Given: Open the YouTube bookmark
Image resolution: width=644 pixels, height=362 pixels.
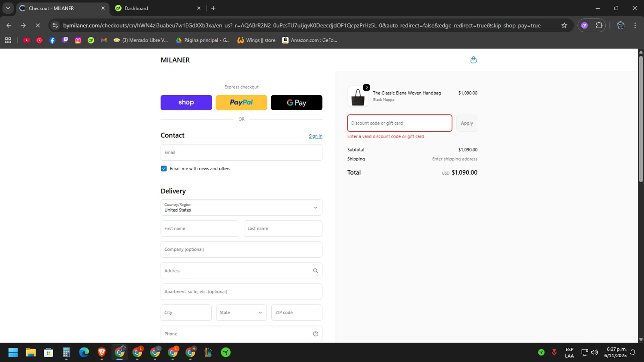Looking at the screenshot, I should click(27, 40).
